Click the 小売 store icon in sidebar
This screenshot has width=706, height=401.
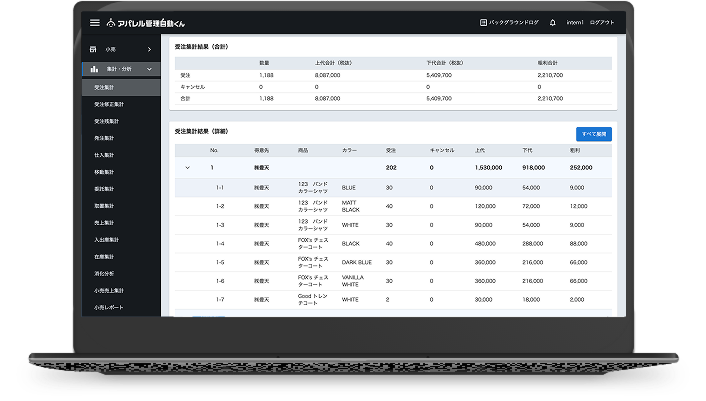(x=94, y=49)
